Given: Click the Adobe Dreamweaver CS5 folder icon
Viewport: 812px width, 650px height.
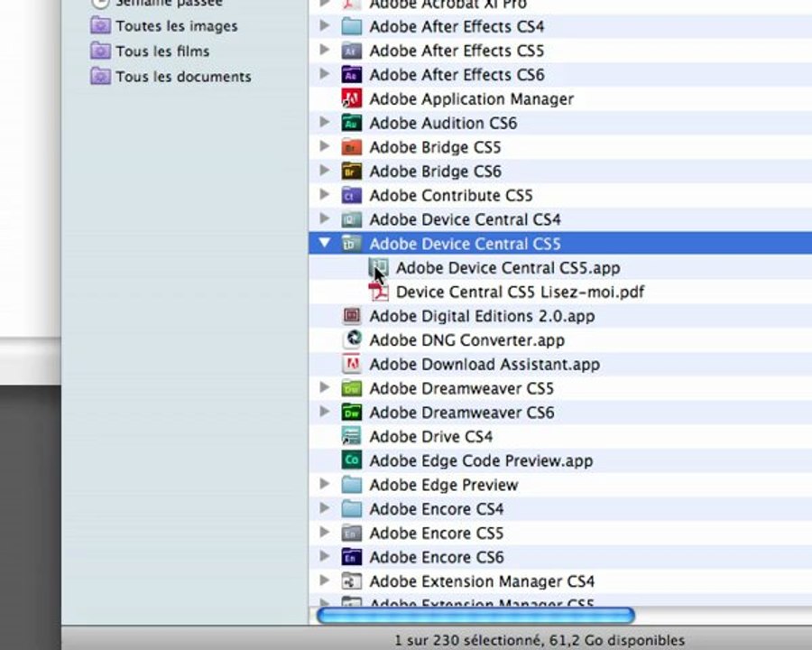Looking at the screenshot, I should pyautogui.click(x=352, y=388).
